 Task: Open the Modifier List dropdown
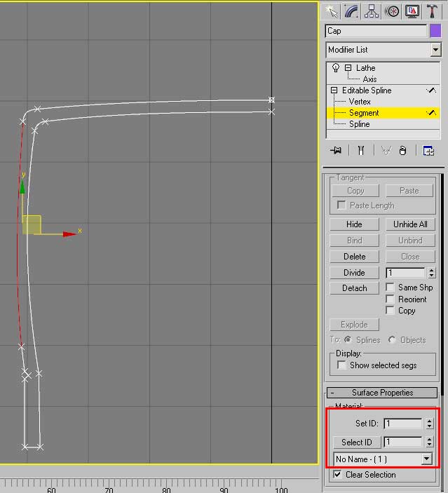click(x=435, y=50)
